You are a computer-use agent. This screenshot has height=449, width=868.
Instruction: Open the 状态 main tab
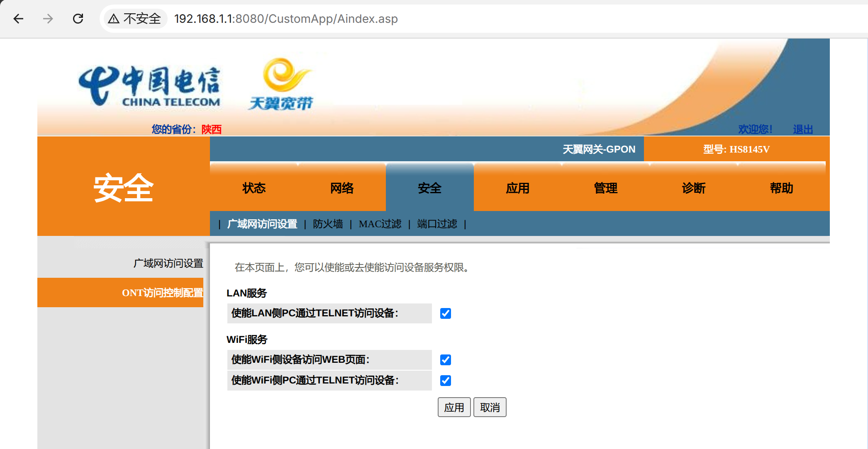(254, 188)
